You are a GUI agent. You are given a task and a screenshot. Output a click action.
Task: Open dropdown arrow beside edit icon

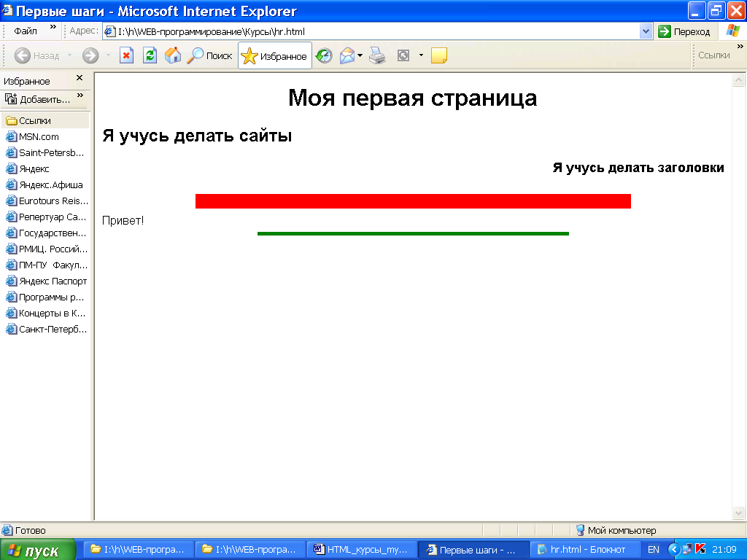[x=421, y=55]
